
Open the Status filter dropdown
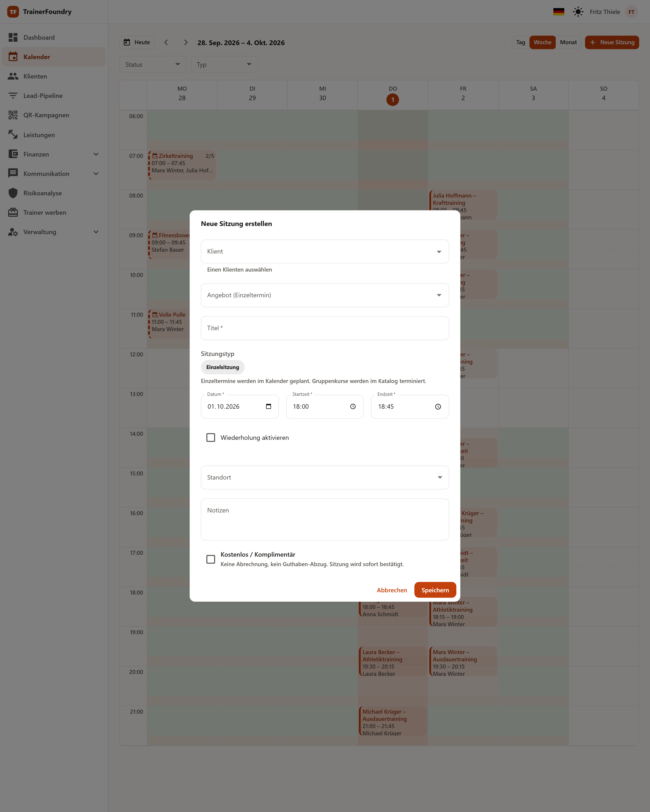pos(153,65)
